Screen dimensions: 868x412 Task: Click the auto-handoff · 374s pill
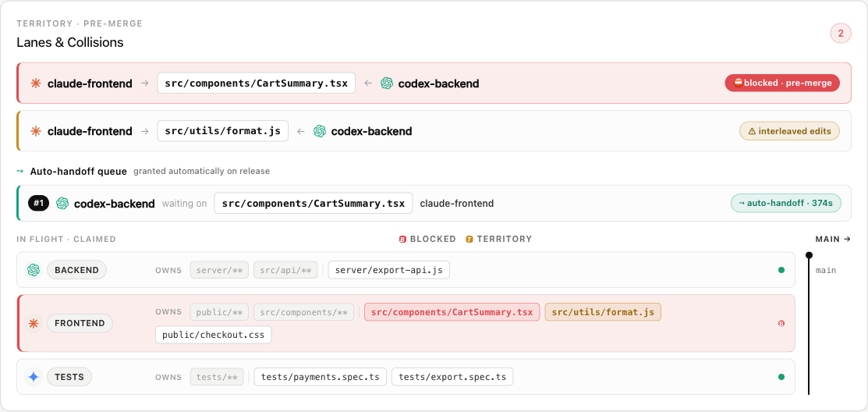tap(786, 203)
